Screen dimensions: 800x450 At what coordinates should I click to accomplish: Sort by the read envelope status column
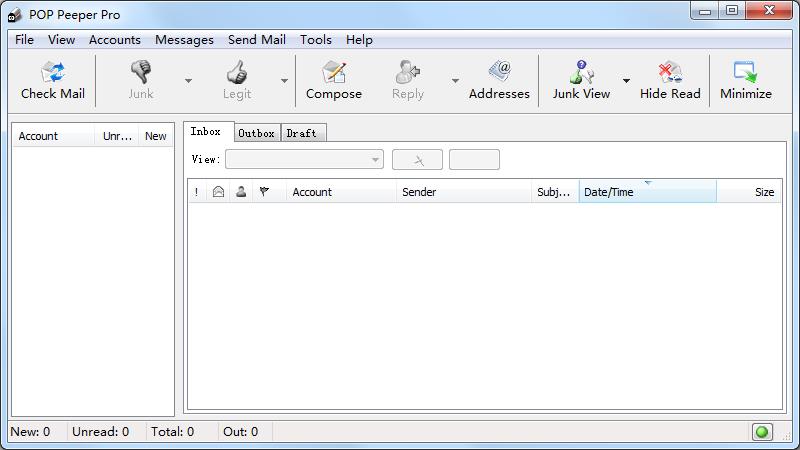pyautogui.click(x=218, y=192)
